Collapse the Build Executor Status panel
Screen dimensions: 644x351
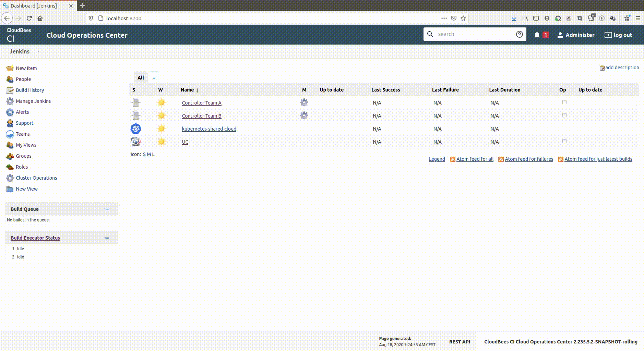(107, 238)
